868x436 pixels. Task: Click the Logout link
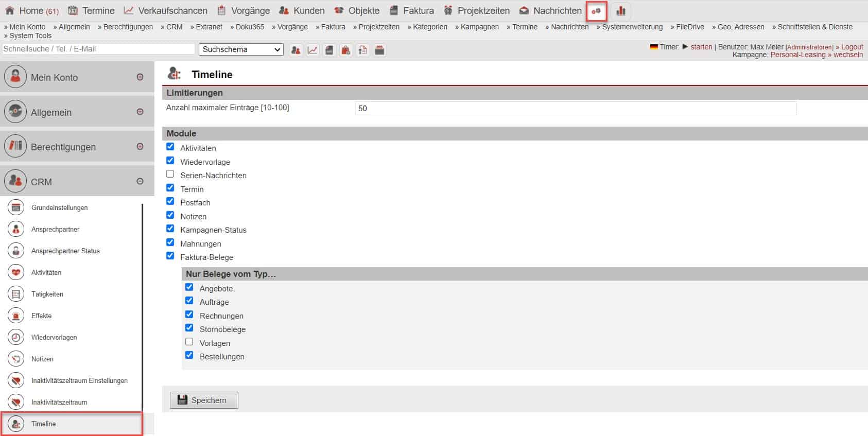tap(852, 47)
